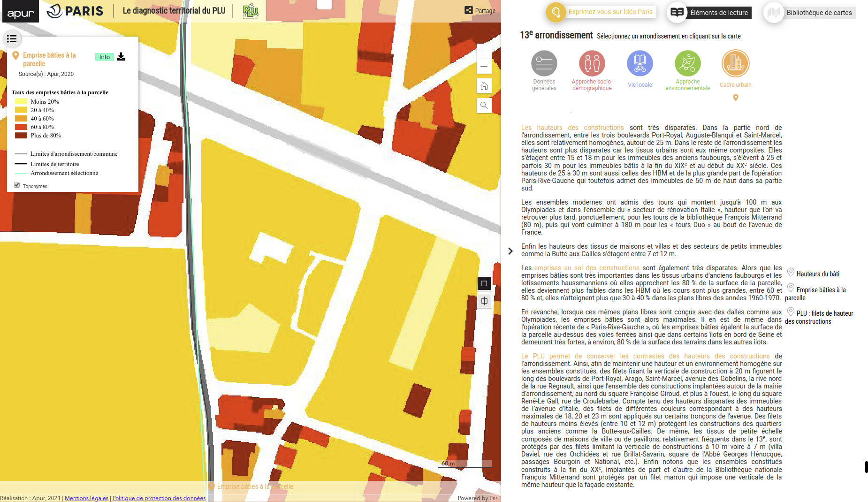The width and height of the screenshot is (868, 502).
Task: Open the Approche socio-démographique tab
Action: tap(592, 64)
